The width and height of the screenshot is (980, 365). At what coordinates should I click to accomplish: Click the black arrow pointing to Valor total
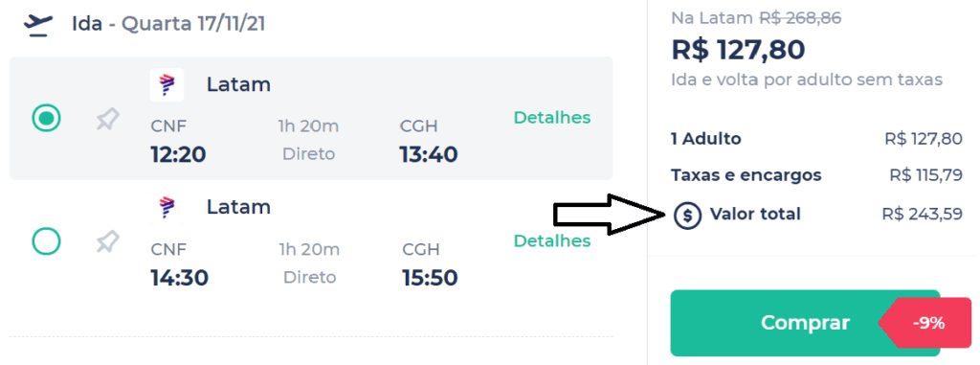point(612,215)
